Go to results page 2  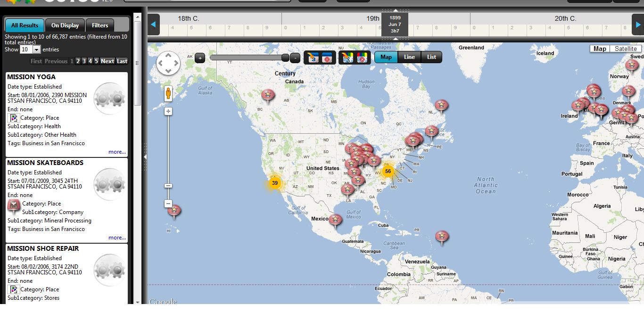tap(78, 61)
